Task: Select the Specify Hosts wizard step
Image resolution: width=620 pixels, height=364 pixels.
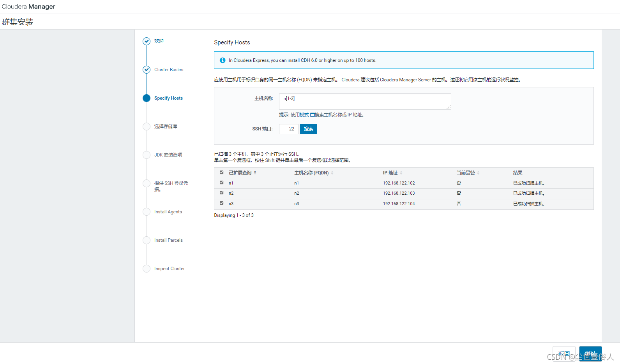Action: click(x=168, y=98)
